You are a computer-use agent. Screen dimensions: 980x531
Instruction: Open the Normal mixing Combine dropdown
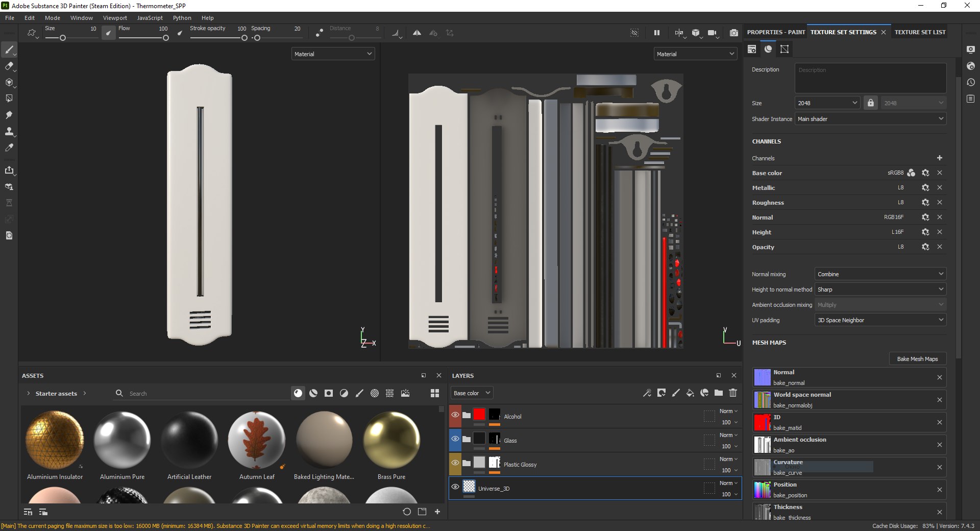880,274
